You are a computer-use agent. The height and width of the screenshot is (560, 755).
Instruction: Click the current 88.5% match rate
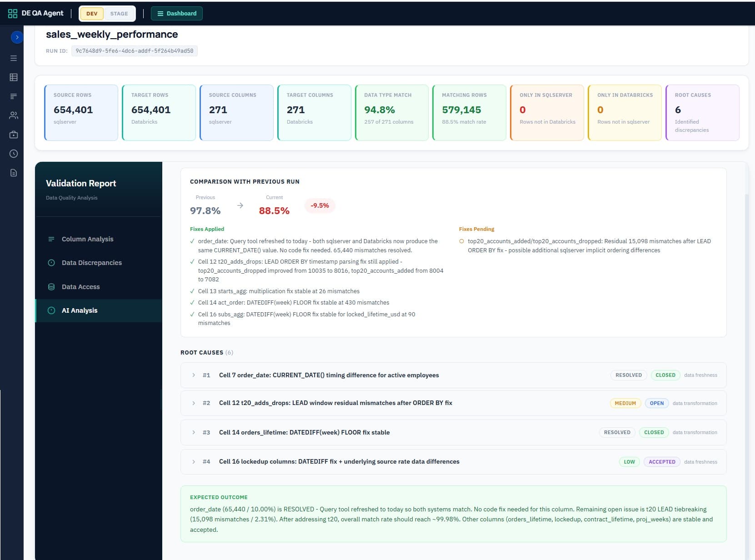click(x=274, y=211)
